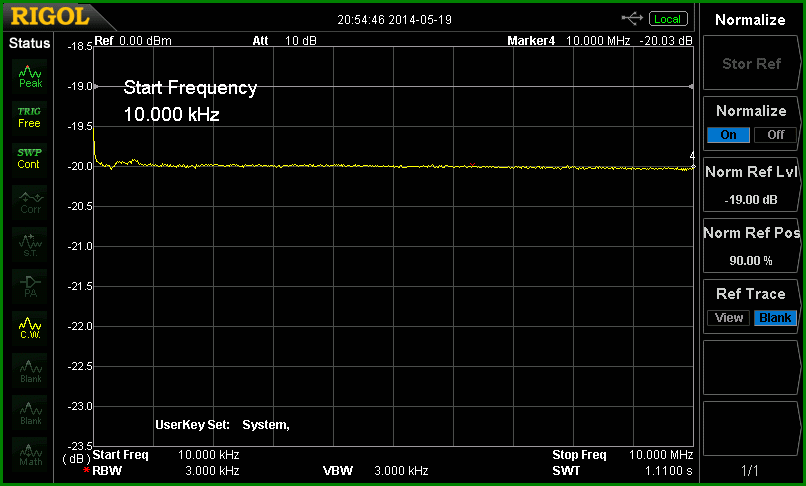Click the 90.00 % position value
The width and height of the screenshot is (806, 486).
[751, 261]
